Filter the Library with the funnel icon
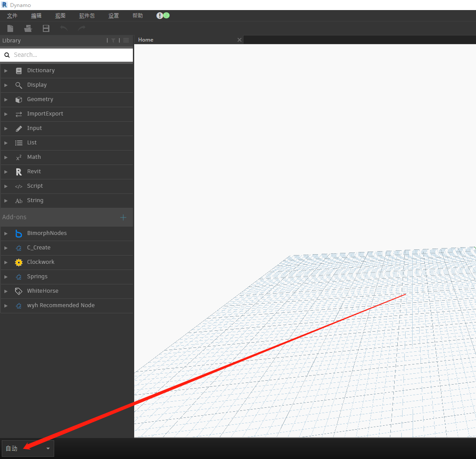The image size is (476, 459). point(113,40)
